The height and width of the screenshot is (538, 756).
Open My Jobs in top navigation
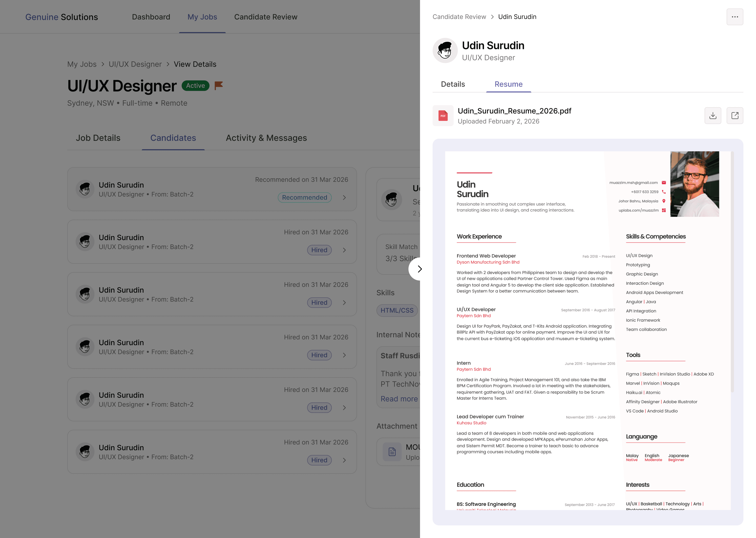202,17
